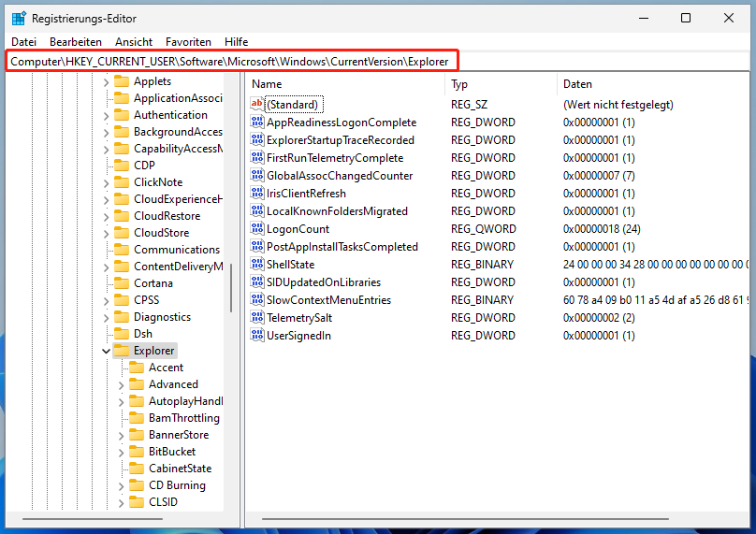Click the Registry Editor app icon in title bar
The width and height of the screenshot is (756, 534).
click(19, 19)
